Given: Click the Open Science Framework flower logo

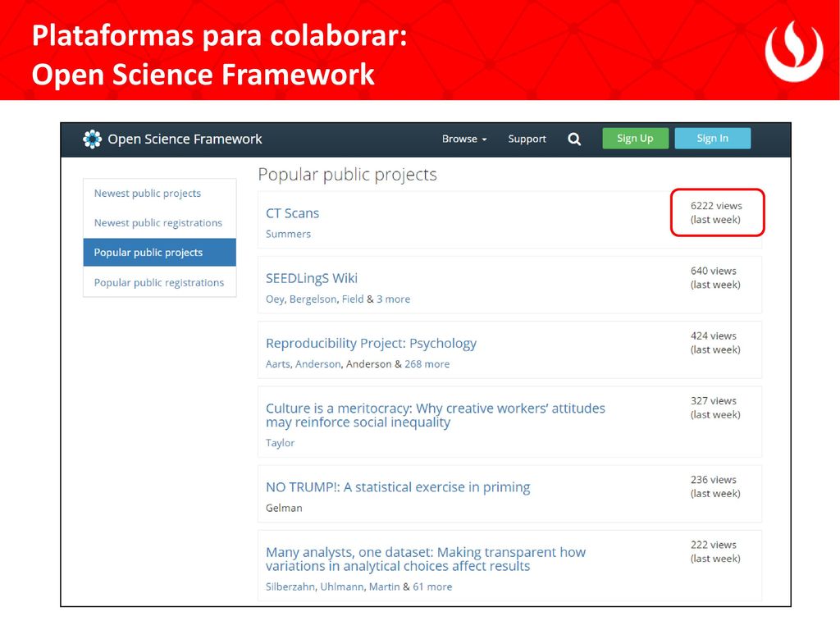Looking at the screenshot, I should 92,139.
